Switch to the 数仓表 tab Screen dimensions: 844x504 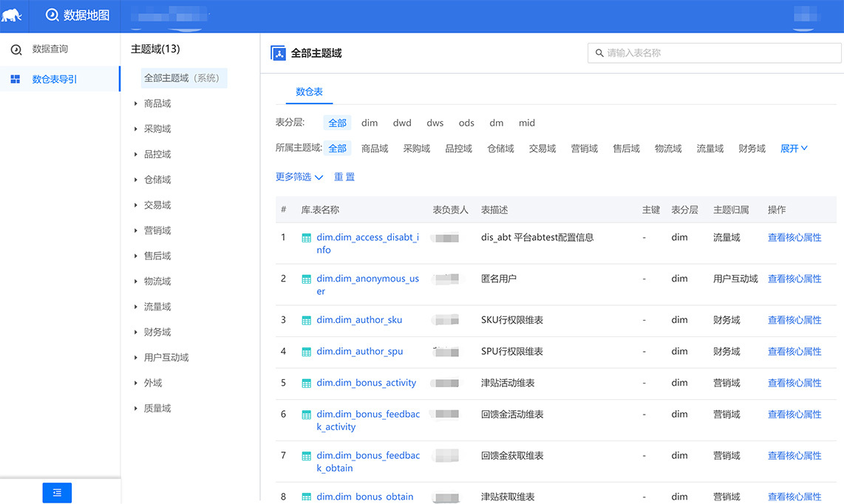309,92
